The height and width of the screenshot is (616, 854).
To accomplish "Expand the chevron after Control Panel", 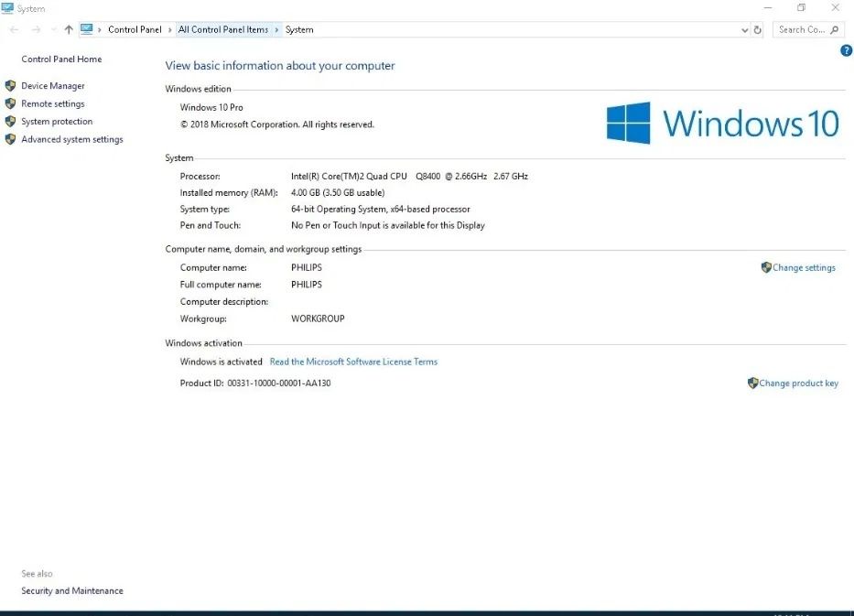I will (x=170, y=30).
